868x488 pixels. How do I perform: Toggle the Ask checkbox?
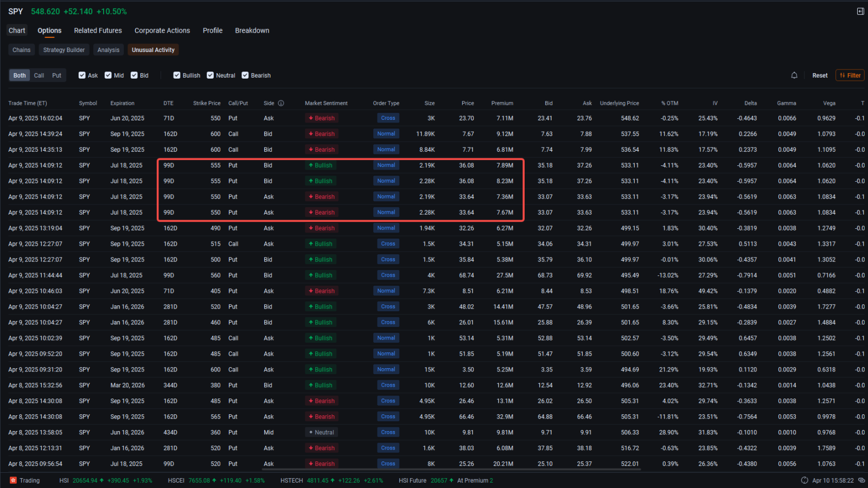(82, 75)
